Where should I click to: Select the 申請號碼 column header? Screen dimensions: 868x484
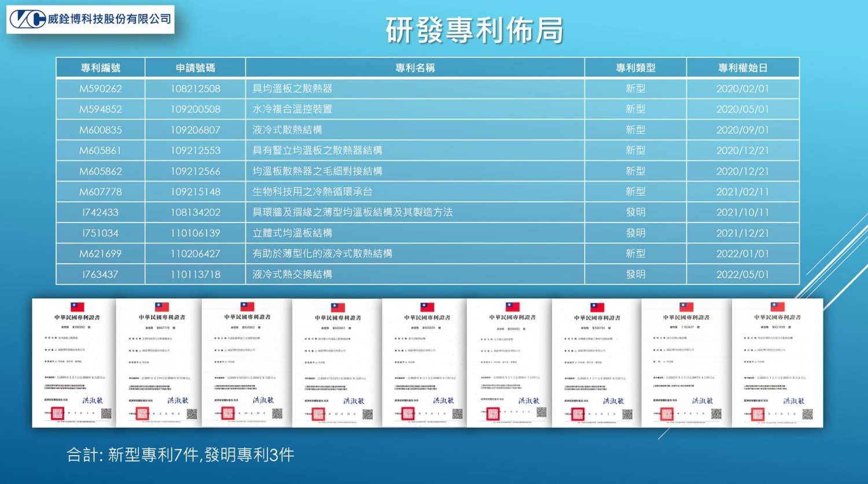[195, 68]
